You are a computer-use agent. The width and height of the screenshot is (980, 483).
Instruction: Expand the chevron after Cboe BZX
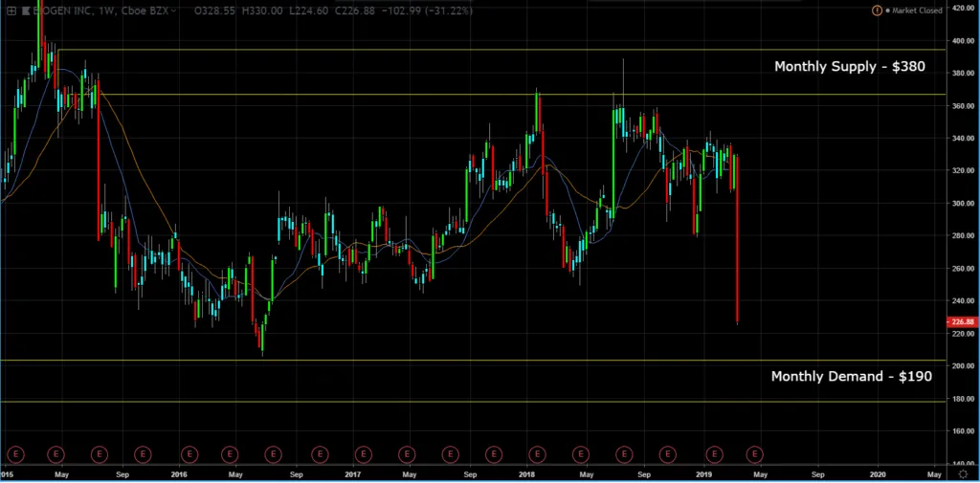coord(172,11)
